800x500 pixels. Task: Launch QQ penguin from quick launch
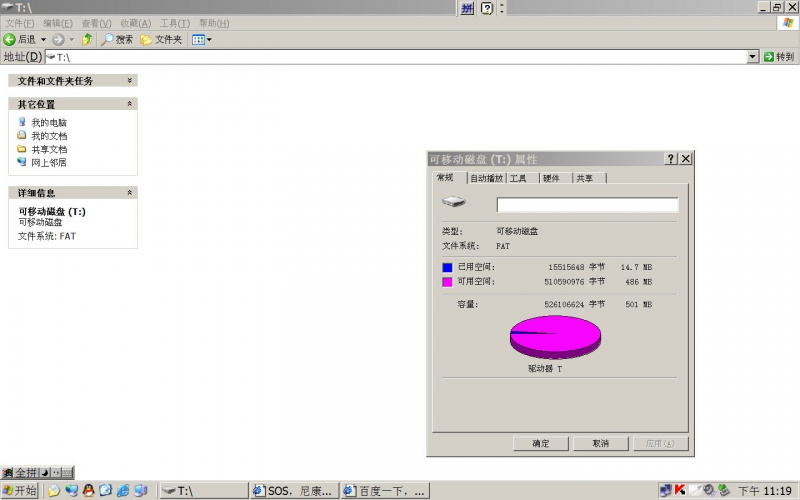click(x=88, y=490)
